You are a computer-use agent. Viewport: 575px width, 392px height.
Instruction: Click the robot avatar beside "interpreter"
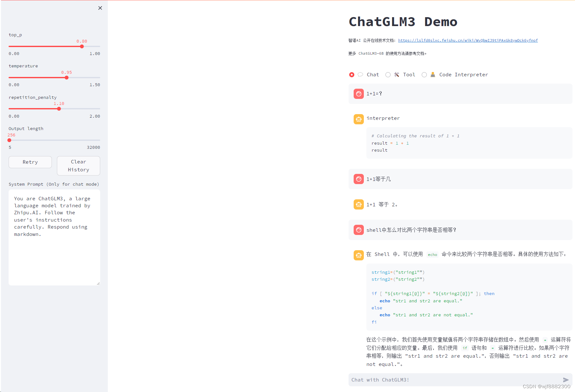359,119
